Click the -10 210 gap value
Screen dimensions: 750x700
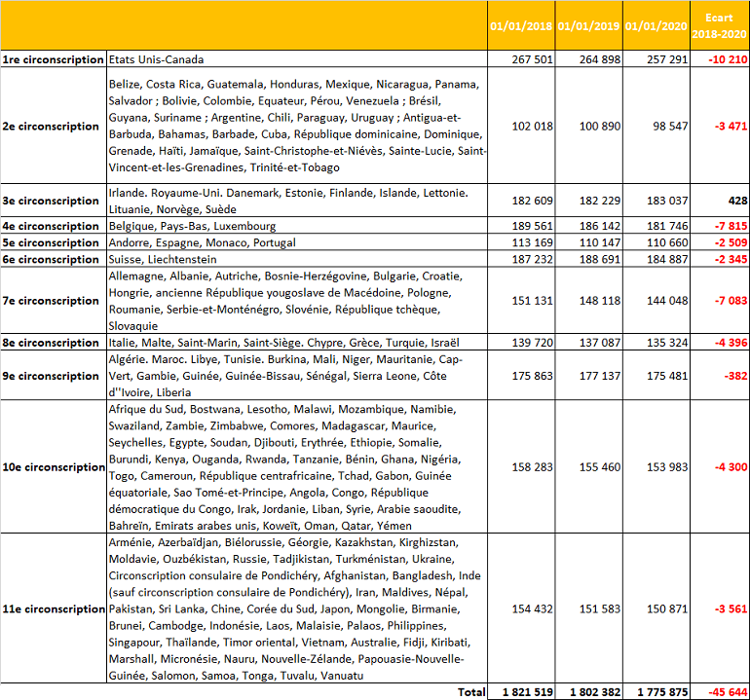tap(728, 59)
